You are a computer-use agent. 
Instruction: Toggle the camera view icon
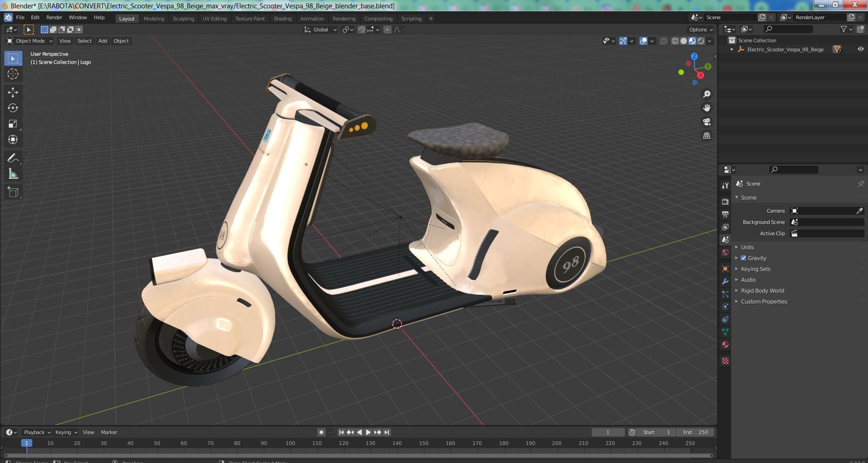[x=707, y=122]
